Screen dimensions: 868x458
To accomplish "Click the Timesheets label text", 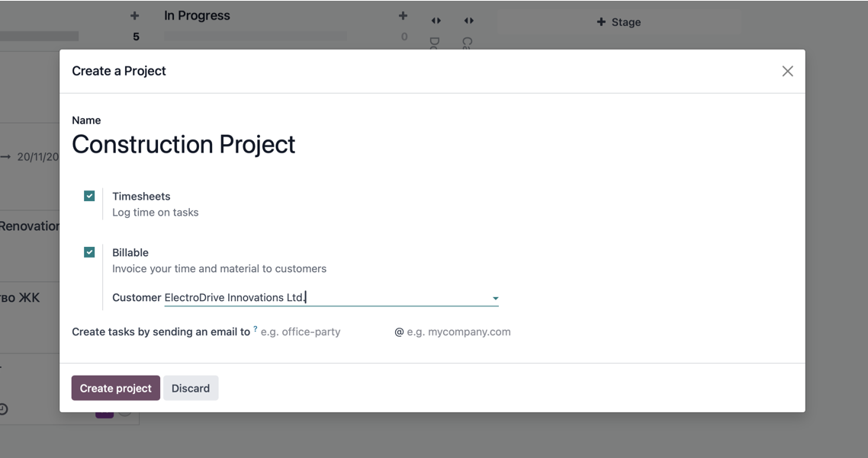I will point(141,197).
